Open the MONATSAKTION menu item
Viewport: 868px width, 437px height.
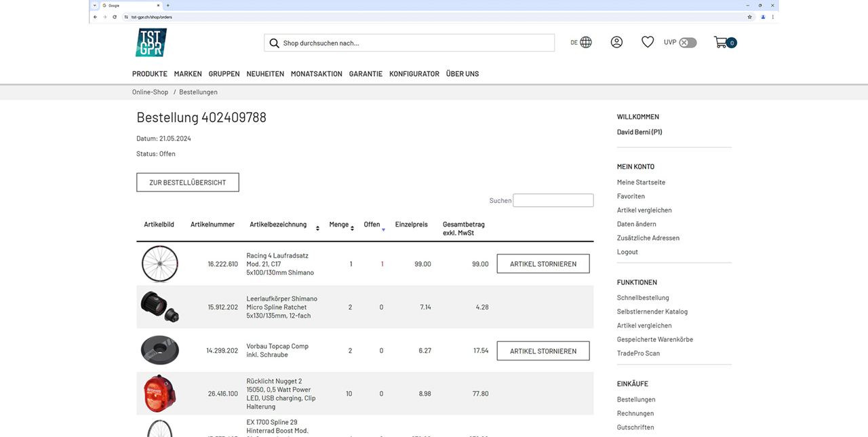pos(316,74)
